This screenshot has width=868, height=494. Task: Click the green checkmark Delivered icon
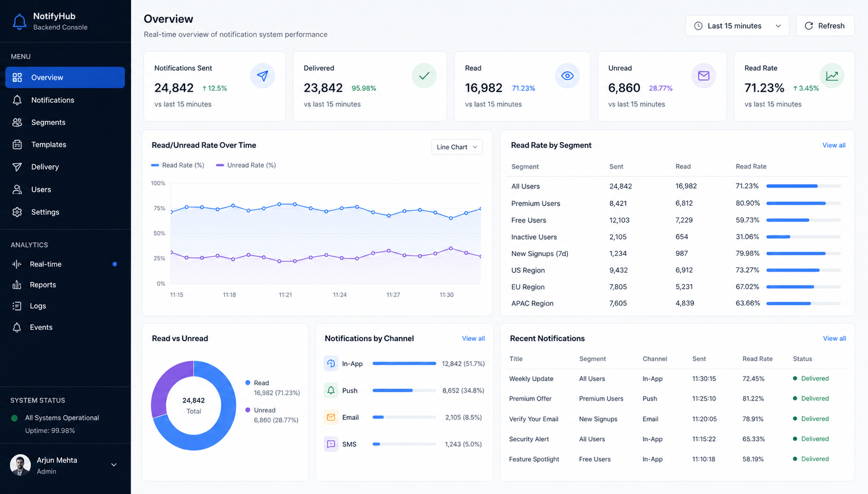click(x=424, y=76)
